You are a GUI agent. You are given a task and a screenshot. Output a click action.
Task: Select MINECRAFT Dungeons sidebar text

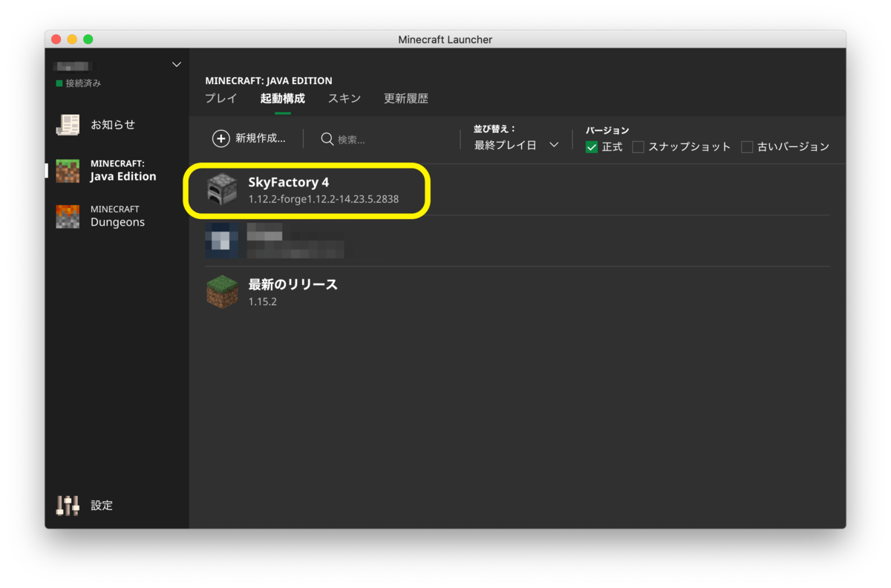click(117, 216)
